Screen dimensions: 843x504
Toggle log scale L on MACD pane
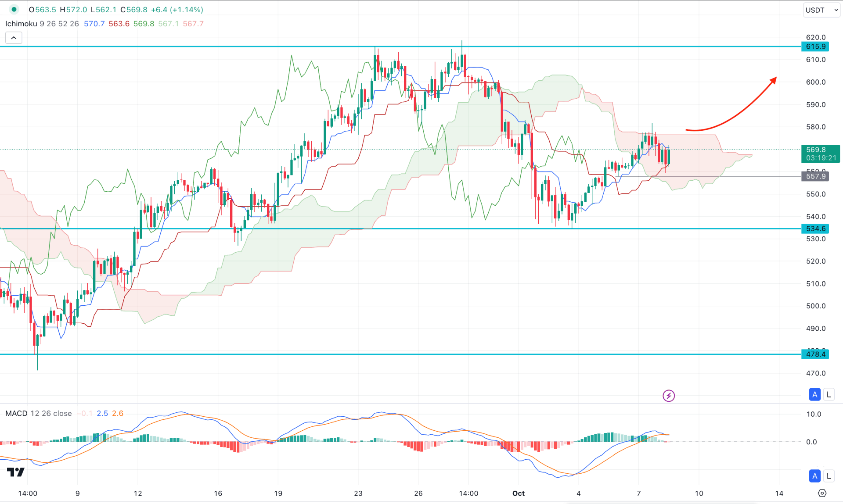[829, 476]
